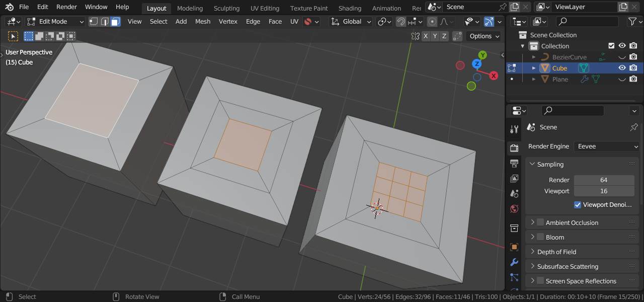
Task: Enable Ambient Occlusion checkbox
Action: [540, 222]
